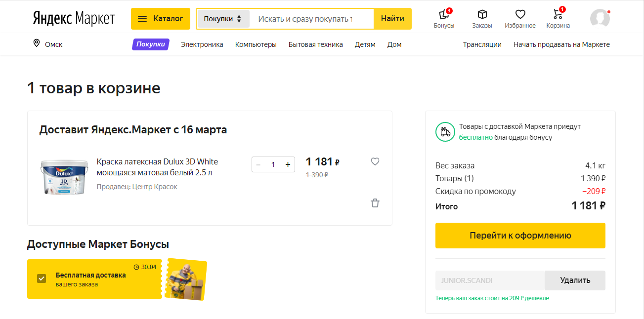Viewport: 644px width, 319px height.
Task: Open the Бонусы icon in header
Action: tap(444, 19)
